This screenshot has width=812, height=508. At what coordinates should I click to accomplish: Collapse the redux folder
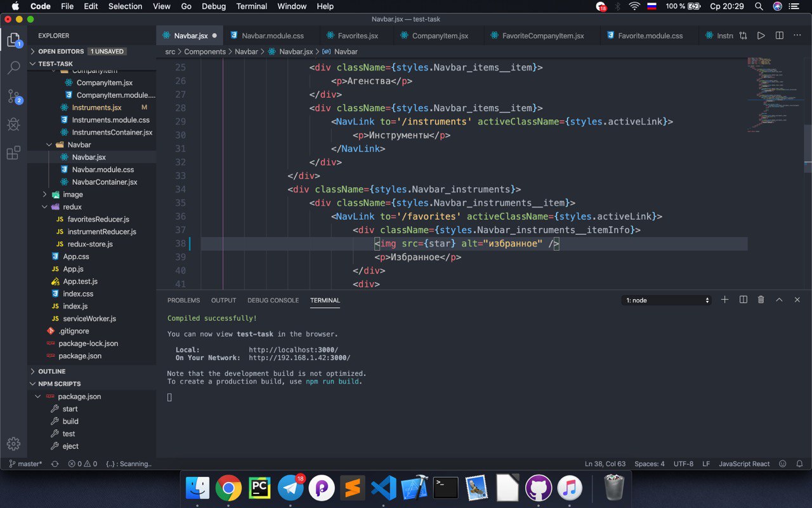[72, 207]
